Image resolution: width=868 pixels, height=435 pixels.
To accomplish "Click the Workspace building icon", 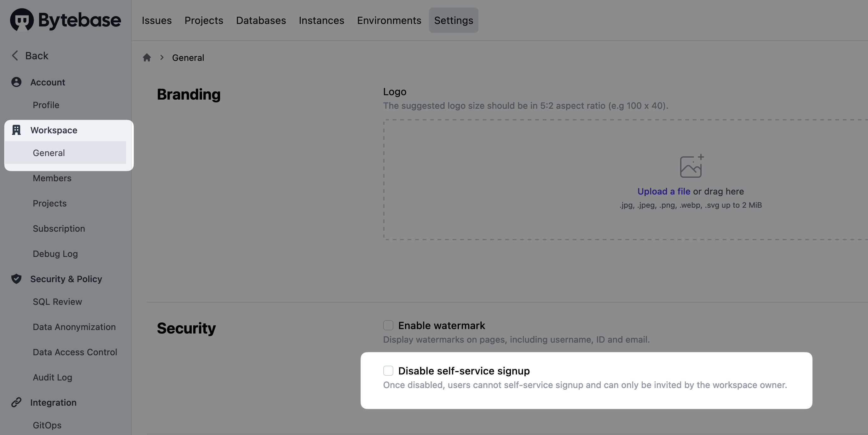I will tap(16, 130).
